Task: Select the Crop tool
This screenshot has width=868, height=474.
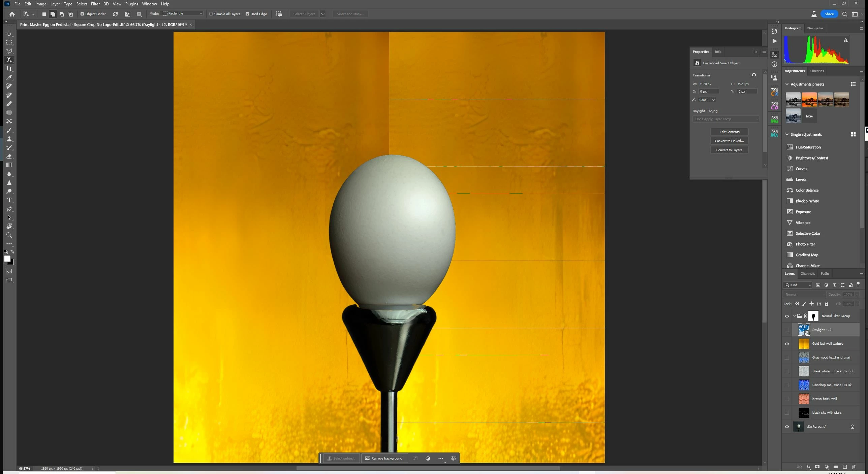Action: 9,69
